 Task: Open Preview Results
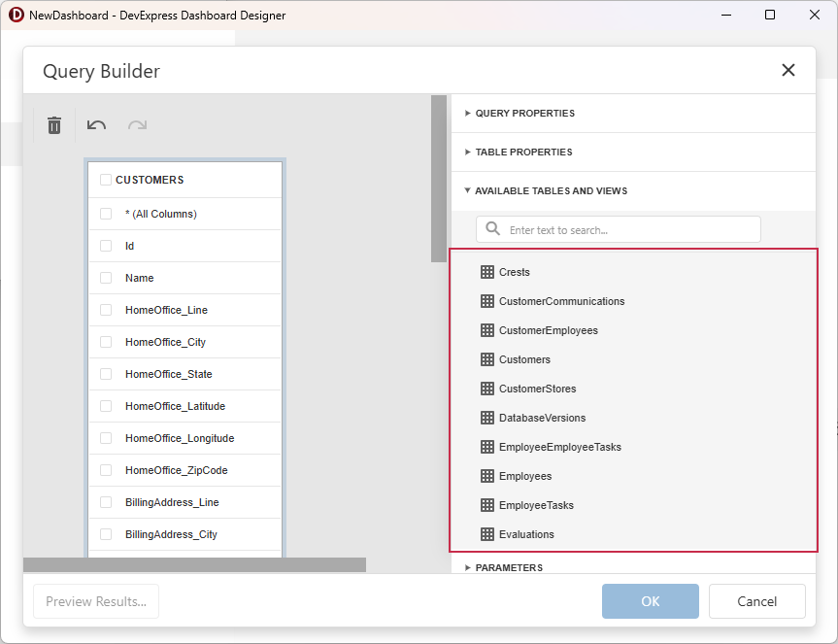tap(95, 601)
